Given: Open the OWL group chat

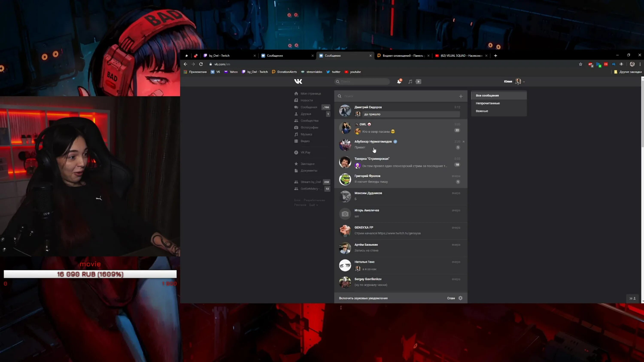Looking at the screenshot, I should pyautogui.click(x=401, y=128).
